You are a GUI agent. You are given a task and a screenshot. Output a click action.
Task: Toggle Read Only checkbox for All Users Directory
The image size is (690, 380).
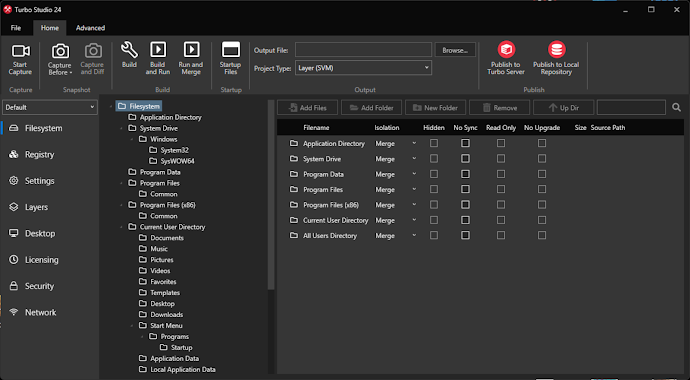pyautogui.click(x=501, y=236)
